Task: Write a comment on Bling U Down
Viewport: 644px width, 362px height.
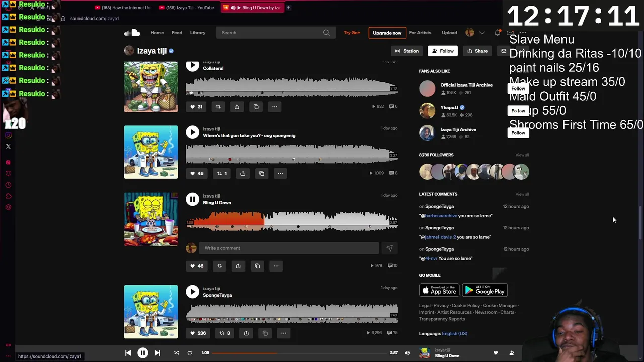Action: [x=289, y=248]
